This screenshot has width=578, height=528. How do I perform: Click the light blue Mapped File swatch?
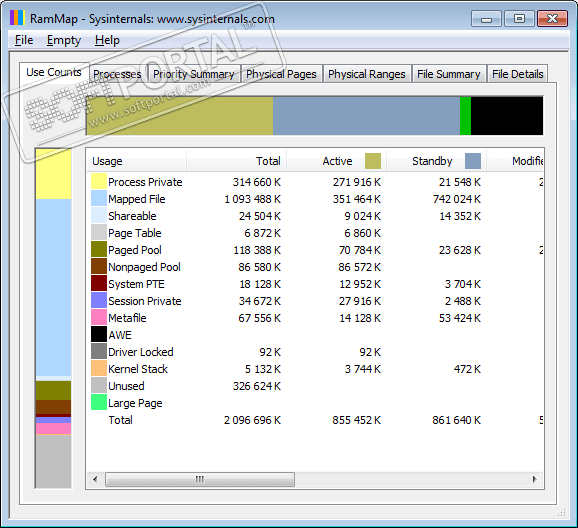coord(99,199)
